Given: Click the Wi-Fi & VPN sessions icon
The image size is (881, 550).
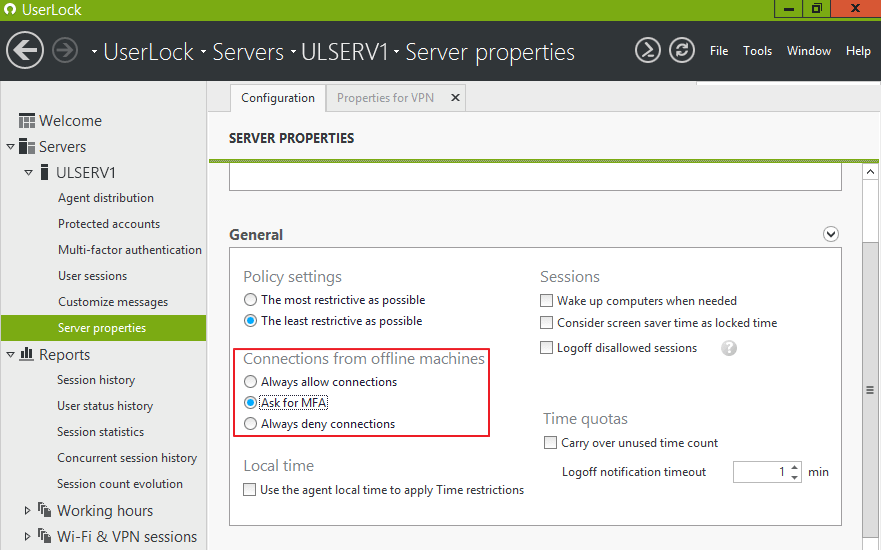Looking at the screenshot, I should [44, 535].
